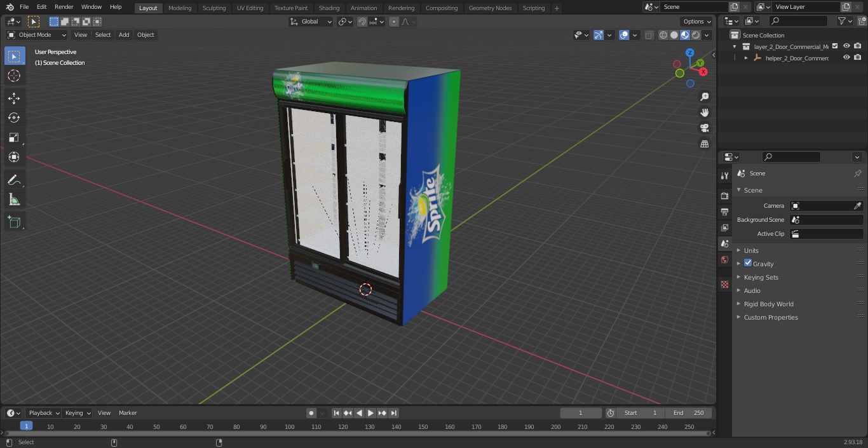Open the Output properties tab
The height and width of the screenshot is (448, 868).
[x=724, y=212]
